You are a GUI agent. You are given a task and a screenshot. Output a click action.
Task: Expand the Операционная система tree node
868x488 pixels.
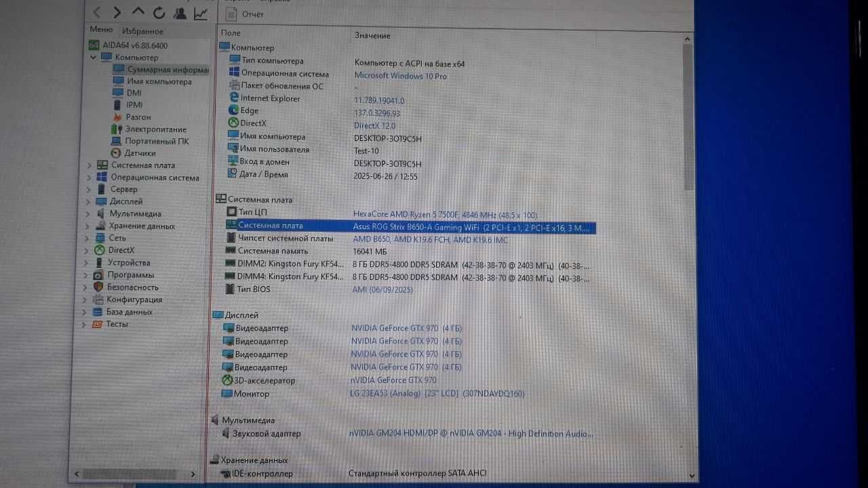[89, 178]
